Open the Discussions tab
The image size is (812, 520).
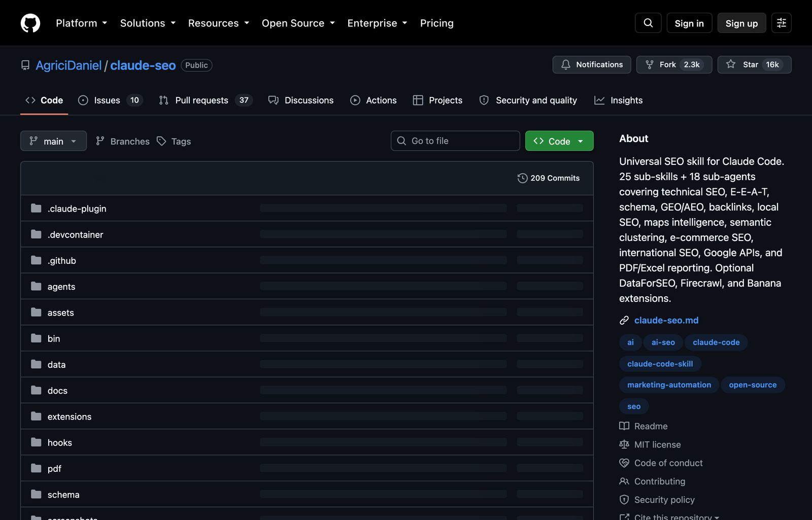pos(301,100)
